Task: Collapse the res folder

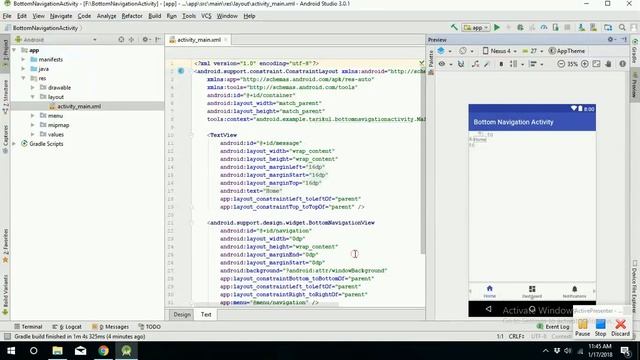Action: 23,78
